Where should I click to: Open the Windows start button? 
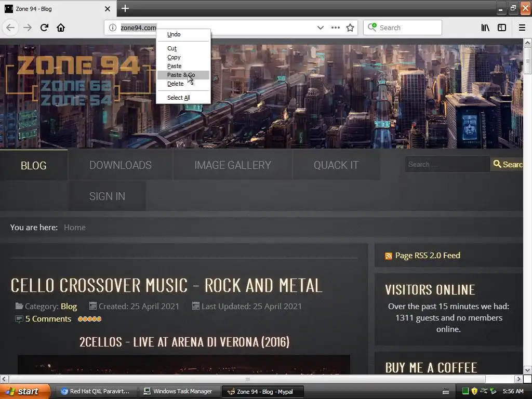(24, 391)
